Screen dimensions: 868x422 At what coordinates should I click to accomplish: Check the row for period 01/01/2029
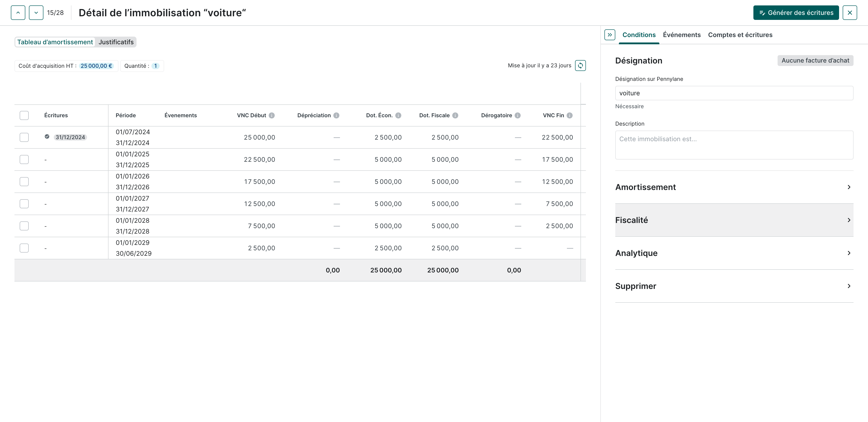click(x=24, y=248)
